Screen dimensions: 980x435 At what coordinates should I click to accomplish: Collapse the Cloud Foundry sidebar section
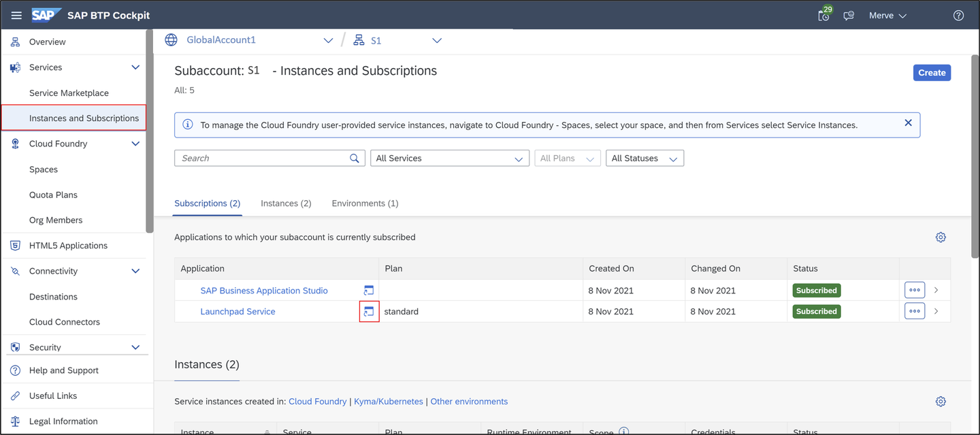coord(135,144)
